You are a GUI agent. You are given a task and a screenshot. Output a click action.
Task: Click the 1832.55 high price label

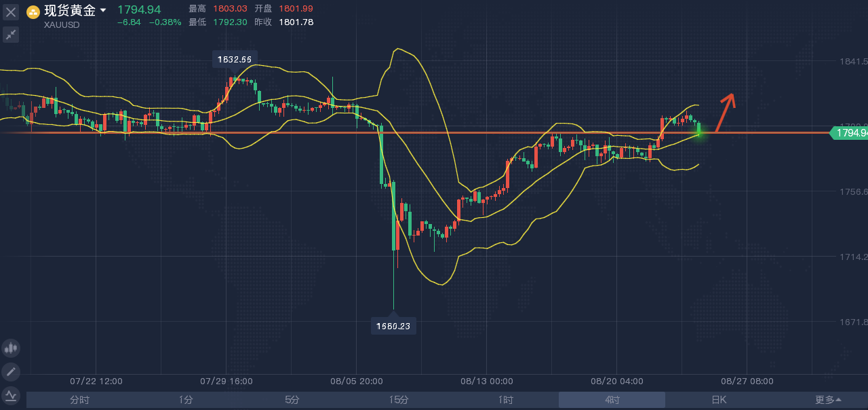pyautogui.click(x=235, y=60)
